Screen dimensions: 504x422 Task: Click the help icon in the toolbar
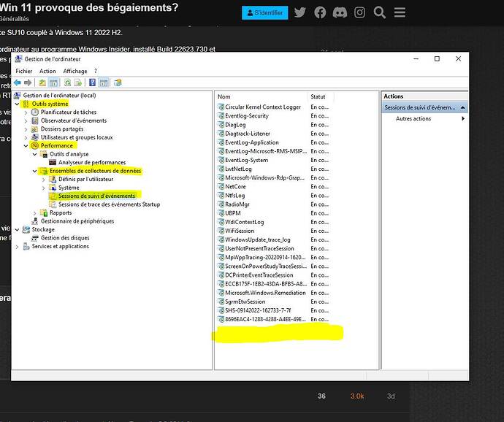click(x=93, y=83)
